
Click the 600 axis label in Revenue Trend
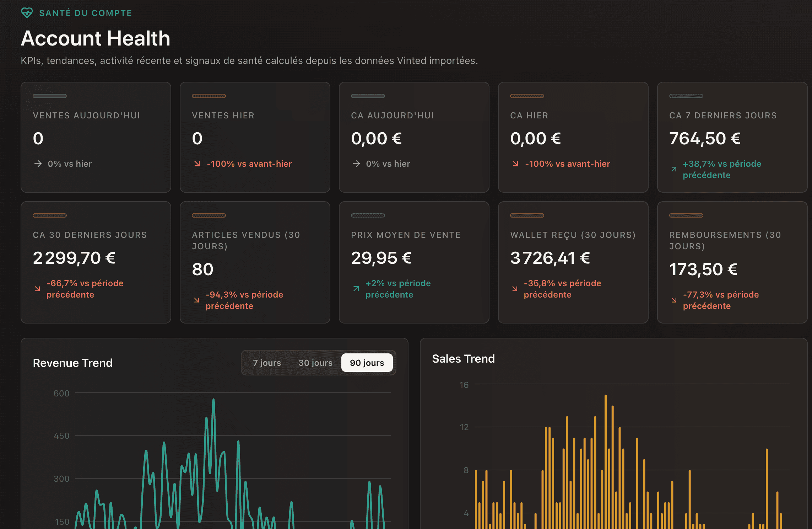pyautogui.click(x=61, y=394)
